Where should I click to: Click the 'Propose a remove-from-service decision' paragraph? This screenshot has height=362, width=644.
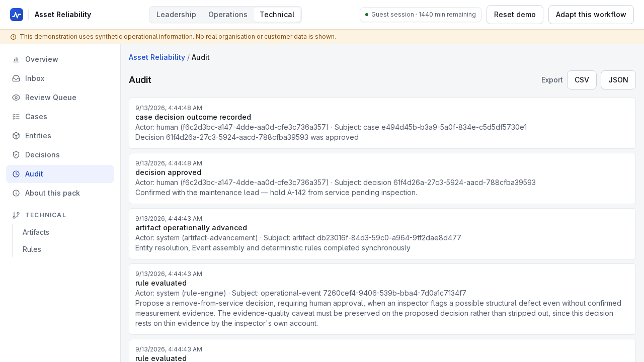[378, 313]
